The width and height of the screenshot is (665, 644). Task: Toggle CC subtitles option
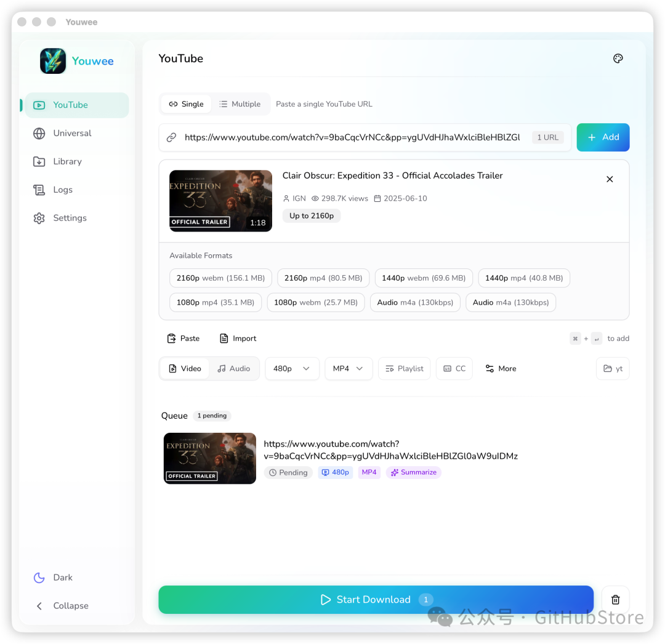click(x=454, y=369)
